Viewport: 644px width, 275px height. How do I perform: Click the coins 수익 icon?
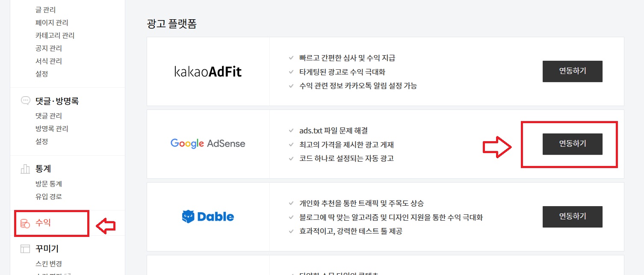coord(25,223)
